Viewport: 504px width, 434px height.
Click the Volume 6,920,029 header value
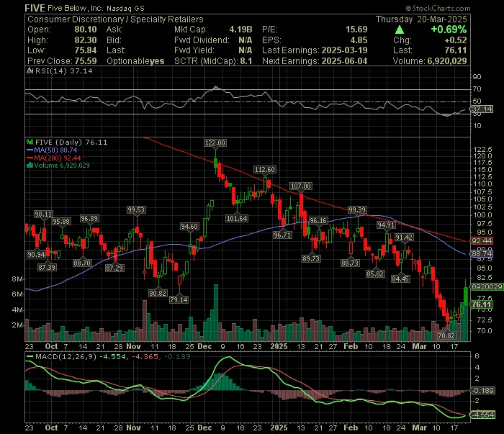point(447,61)
